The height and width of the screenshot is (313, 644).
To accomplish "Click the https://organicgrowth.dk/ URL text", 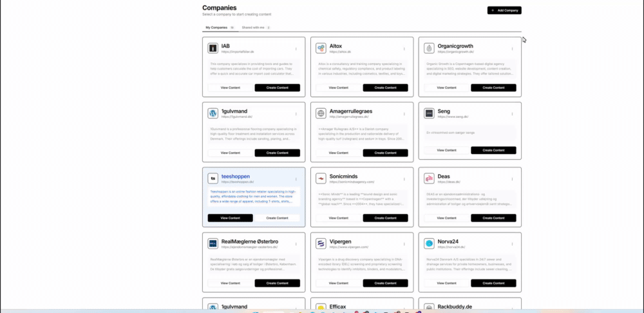I will pyautogui.click(x=456, y=52).
